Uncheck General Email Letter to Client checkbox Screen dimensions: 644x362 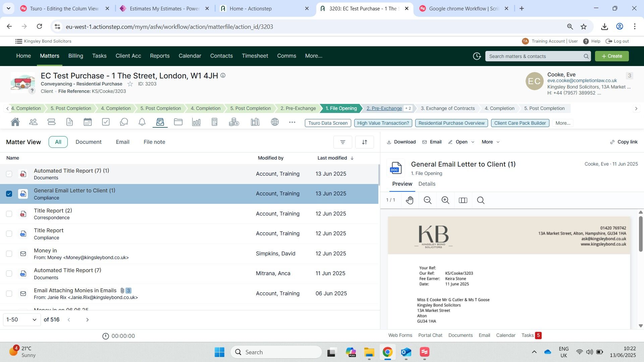(x=9, y=194)
